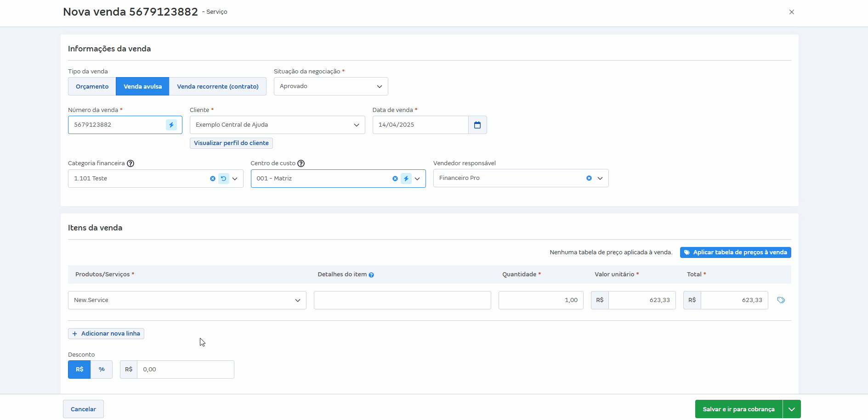
Task: Open the calendar date picker icon
Action: [x=477, y=125]
